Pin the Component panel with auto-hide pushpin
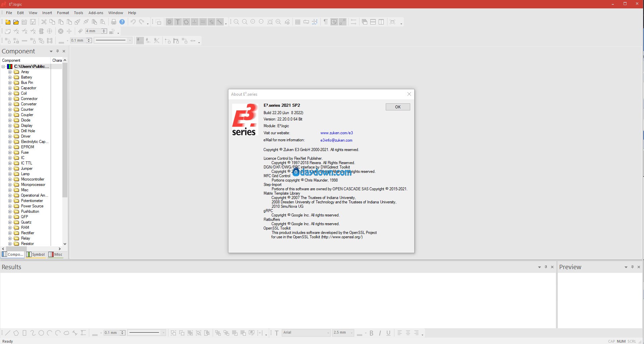The height and width of the screenshot is (344, 644). pos(57,51)
